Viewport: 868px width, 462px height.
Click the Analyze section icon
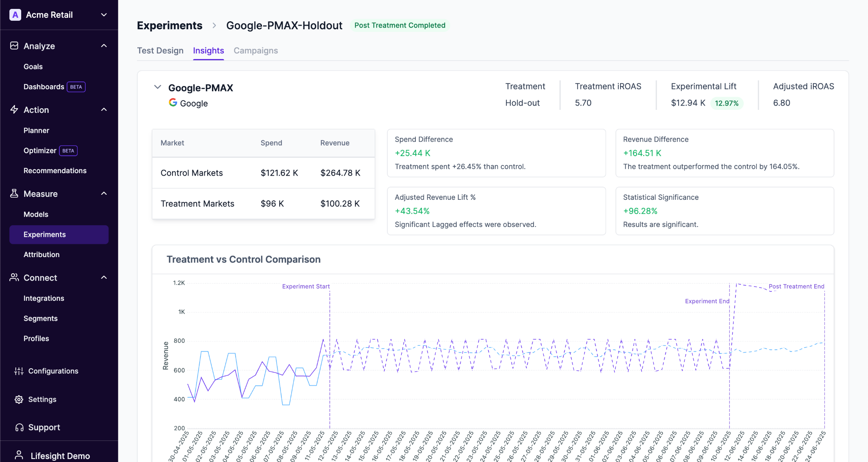coord(14,46)
